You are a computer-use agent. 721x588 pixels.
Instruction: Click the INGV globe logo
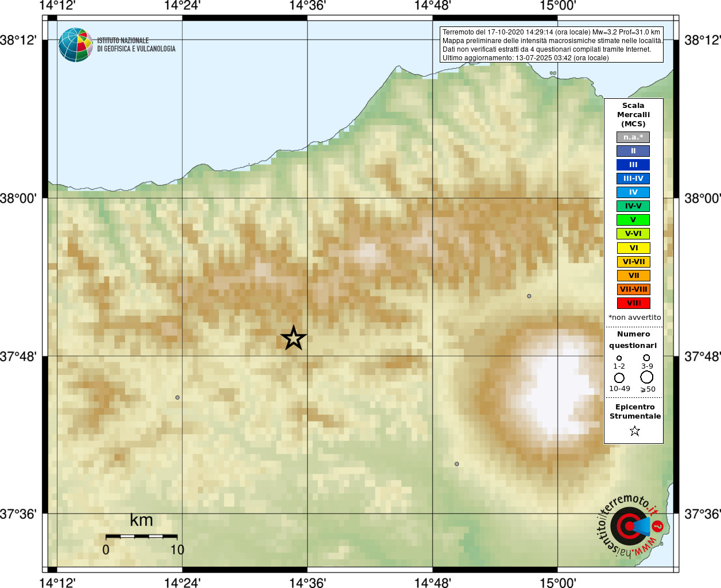(x=76, y=45)
